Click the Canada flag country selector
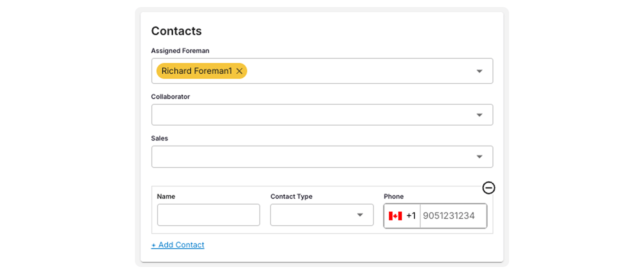Image resolution: width=644 pixels, height=274 pixels. (395, 216)
